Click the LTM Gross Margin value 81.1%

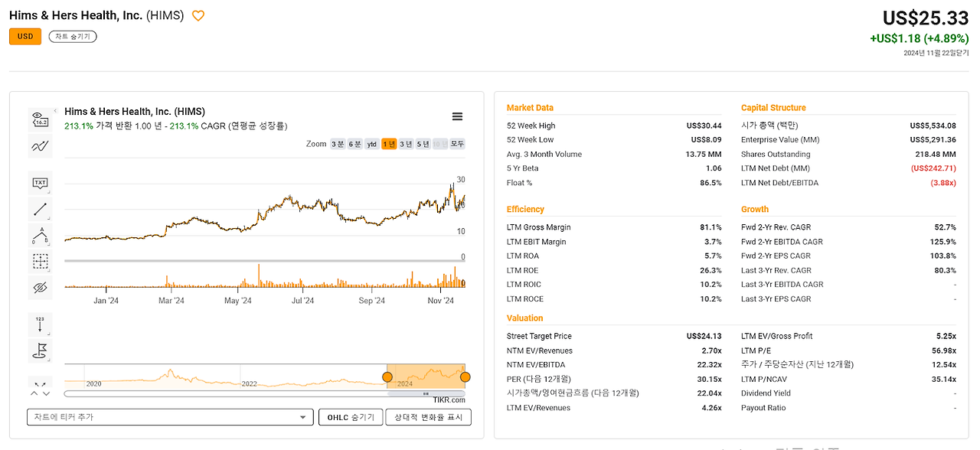tap(710, 227)
